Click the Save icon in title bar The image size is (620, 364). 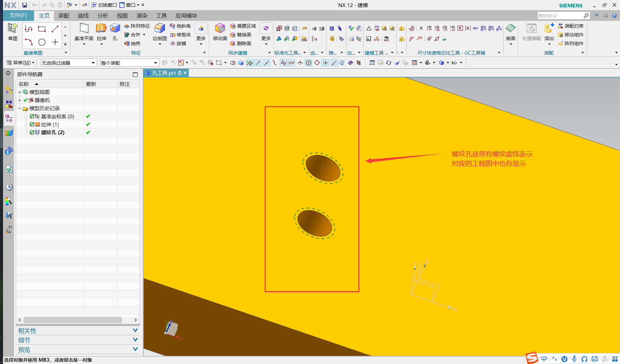[25, 5]
